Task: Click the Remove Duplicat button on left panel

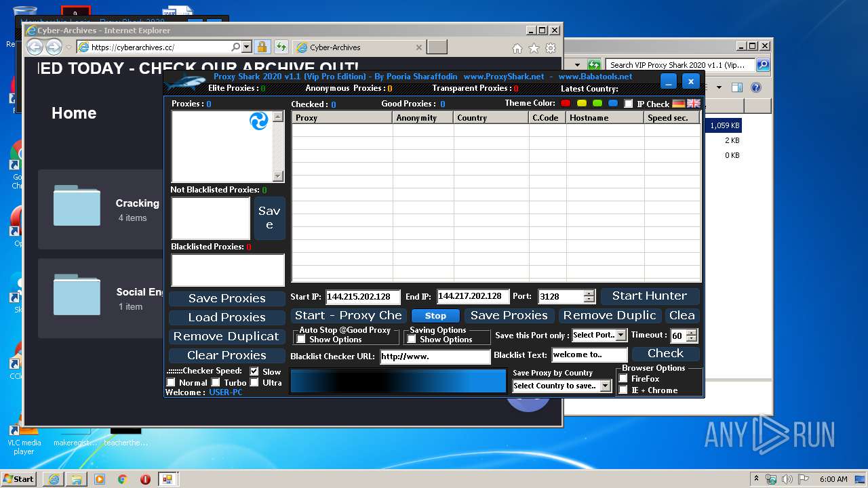Action: tap(227, 336)
